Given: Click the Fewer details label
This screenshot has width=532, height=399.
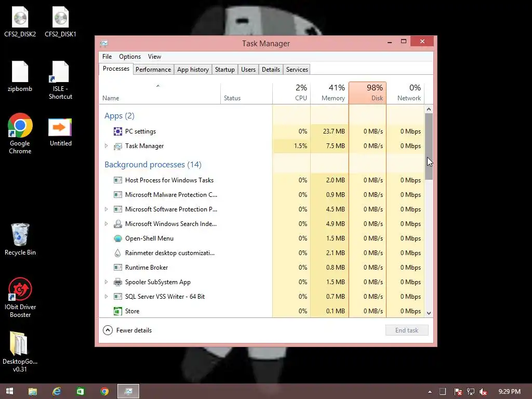Looking at the screenshot, I should (134, 330).
